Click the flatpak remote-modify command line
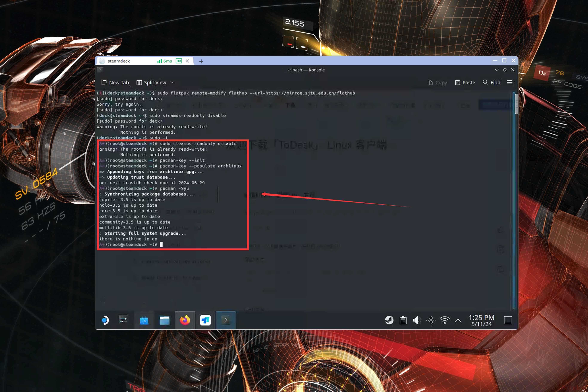 [x=256, y=93]
